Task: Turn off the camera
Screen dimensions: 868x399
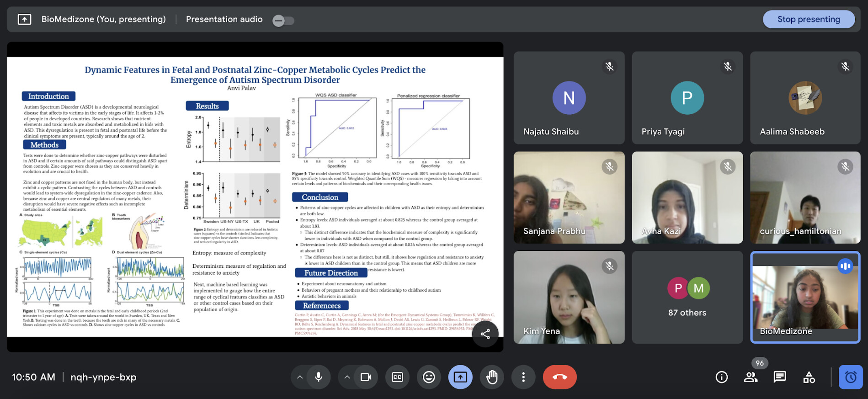Action: point(366,377)
